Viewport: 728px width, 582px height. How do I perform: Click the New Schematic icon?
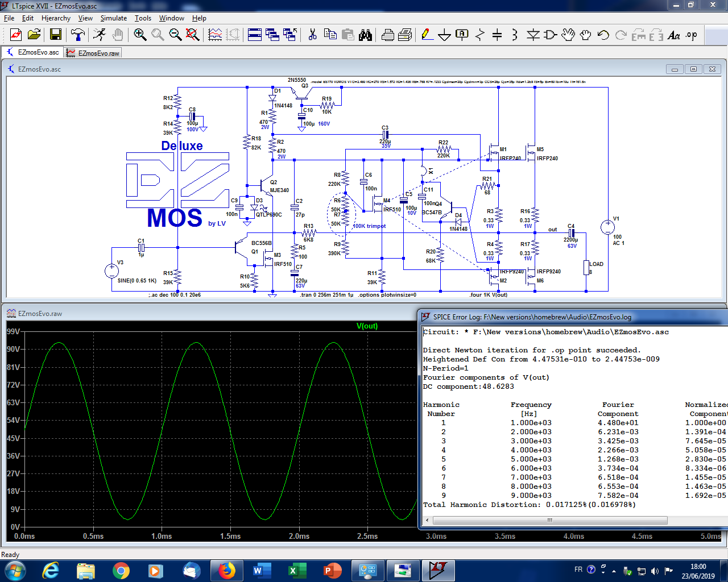[16, 35]
